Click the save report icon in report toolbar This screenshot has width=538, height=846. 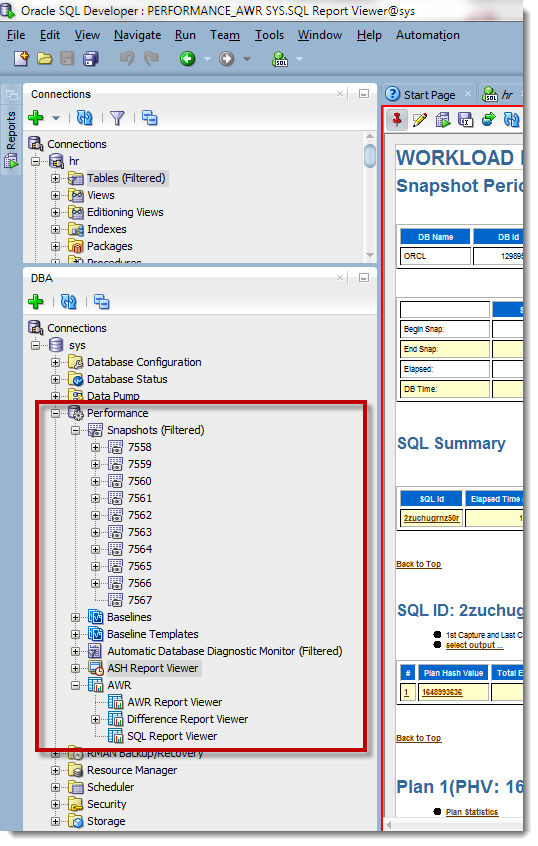(x=466, y=119)
